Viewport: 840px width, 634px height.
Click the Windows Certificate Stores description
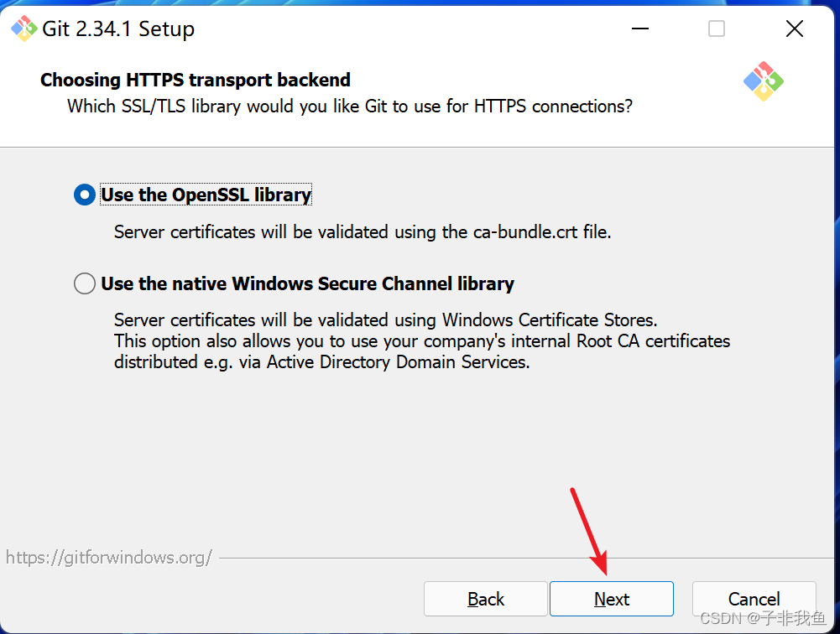click(x=386, y=320)
